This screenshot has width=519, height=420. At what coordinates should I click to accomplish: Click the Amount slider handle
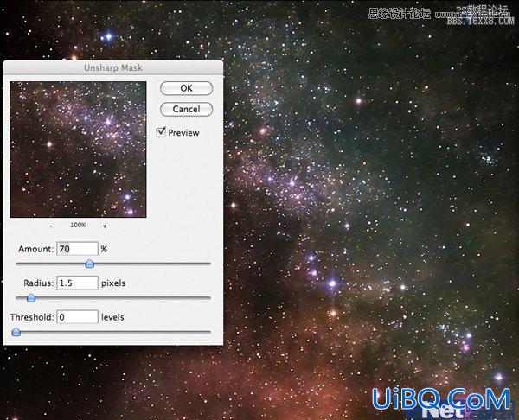90,264
